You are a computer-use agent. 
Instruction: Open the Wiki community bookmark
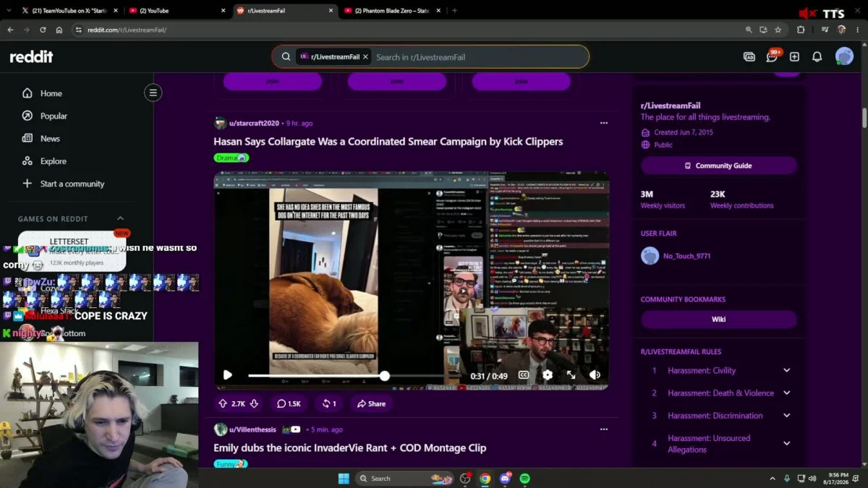[x=719, y=319]
